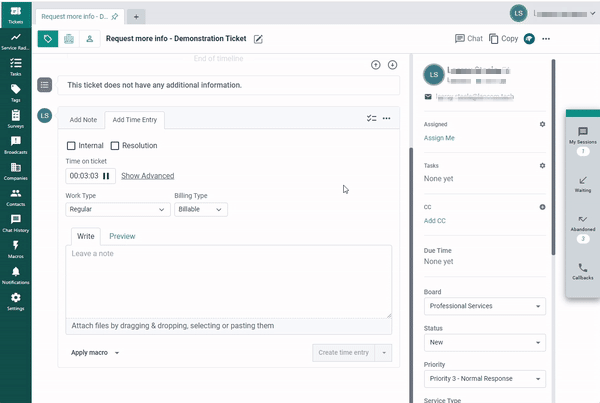Image resolution: width=600 pixels, height=403 pixels.
Task: Open the ticket header more options menu
Action: coord(546,39)
